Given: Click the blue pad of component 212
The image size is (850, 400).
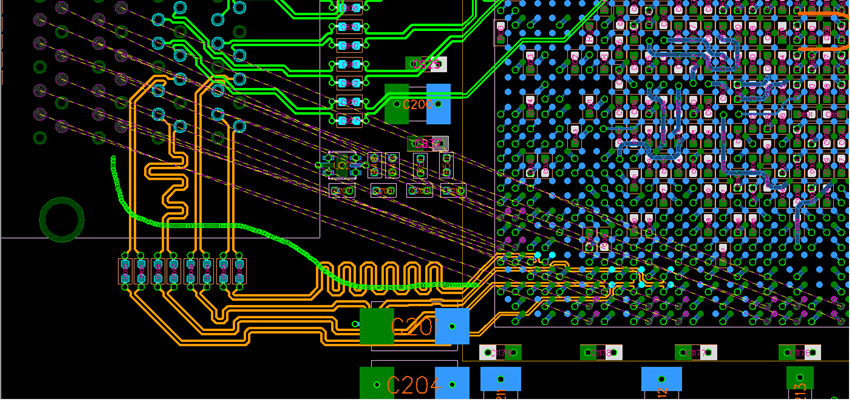Looking at the screenshot, I should pyautogui.click(x=660, y=380).
